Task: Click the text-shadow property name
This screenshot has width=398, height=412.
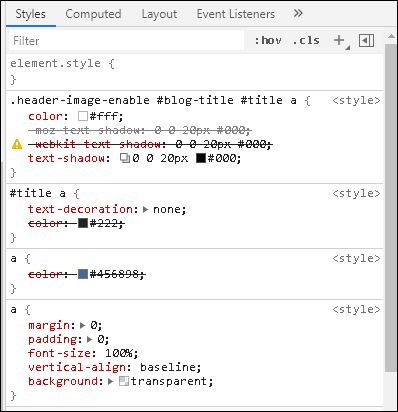Action: (66, 158)
